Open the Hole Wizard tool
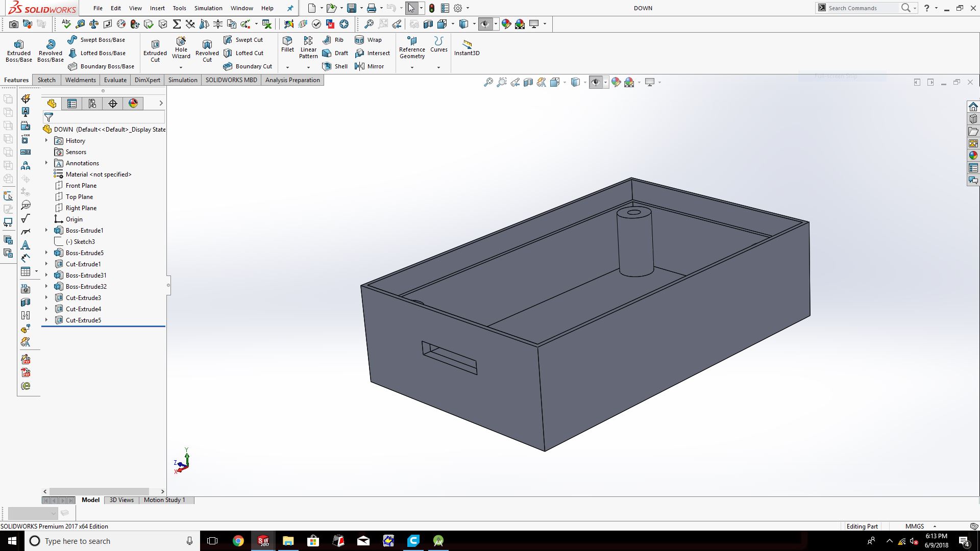This screenshot has height=551, width=980. pyautogui.click(x=181, y=47)
